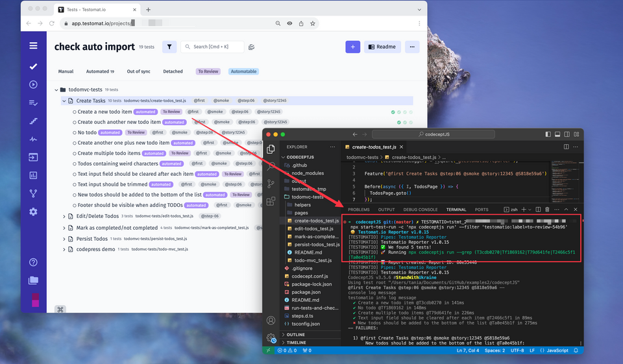Screen dimensions: 623x364
Task: Open VS Code Accounts icon
Action: pos(271,321)
